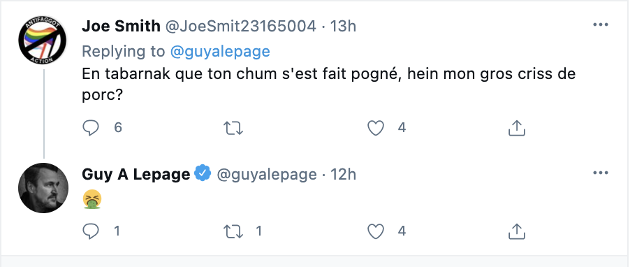Open Joe Smith display name link
The height and width of the screenshot is (267, 644).
tap(121, 27)
